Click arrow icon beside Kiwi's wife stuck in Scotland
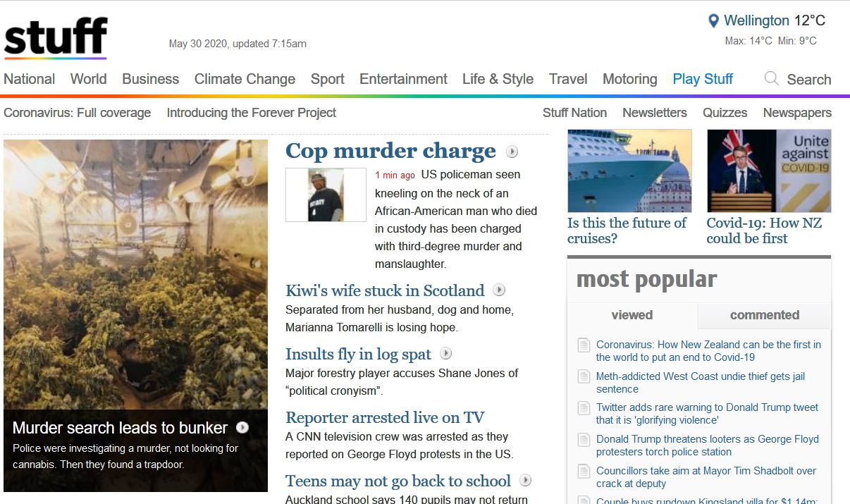Image resolution: width=850 pixels, height=504 pixels. pos(499,290)
